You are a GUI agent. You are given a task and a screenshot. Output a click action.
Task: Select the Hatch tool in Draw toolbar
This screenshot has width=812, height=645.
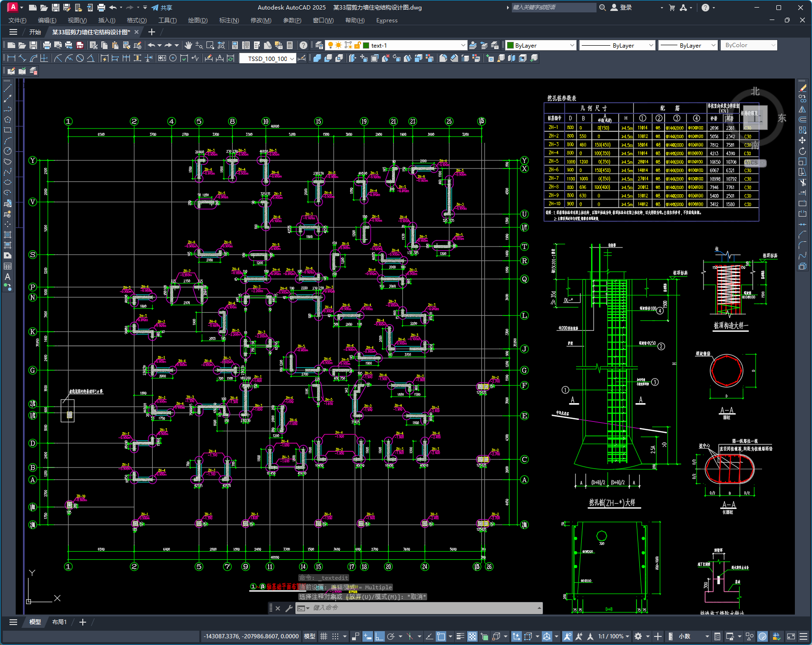8,235
